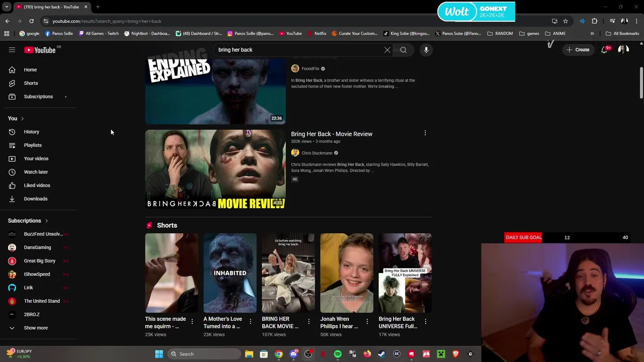644x362 pixels.
Task: Open the Windows Start menu
Action: 159,354
